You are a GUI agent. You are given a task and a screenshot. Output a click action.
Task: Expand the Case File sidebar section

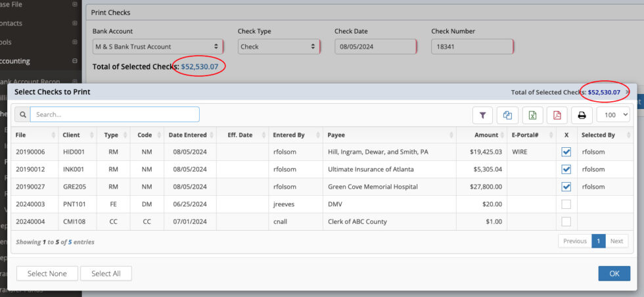(x=75, y=5)
